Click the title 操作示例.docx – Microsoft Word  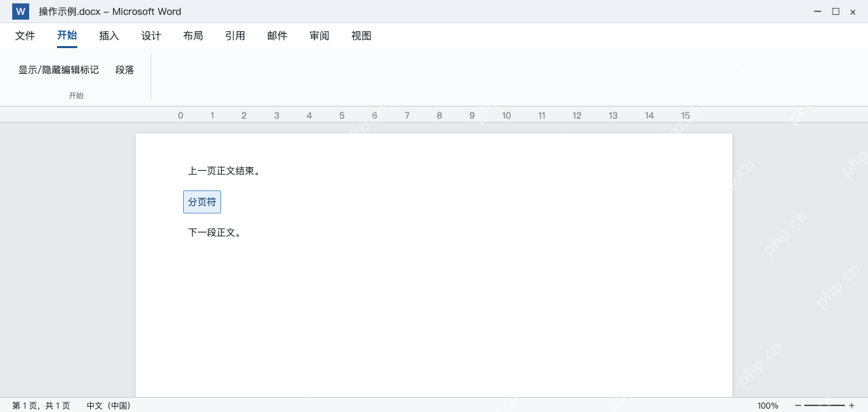click(x=110, y=12)
